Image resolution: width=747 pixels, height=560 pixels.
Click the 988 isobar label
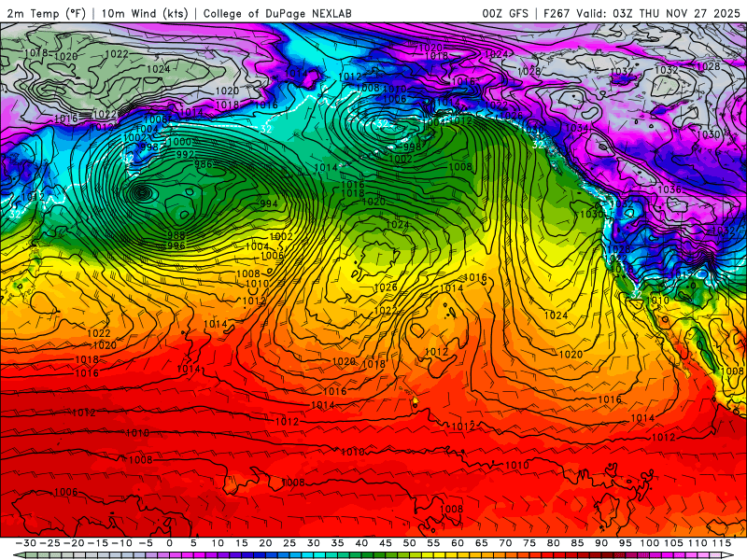pos(176,235)
